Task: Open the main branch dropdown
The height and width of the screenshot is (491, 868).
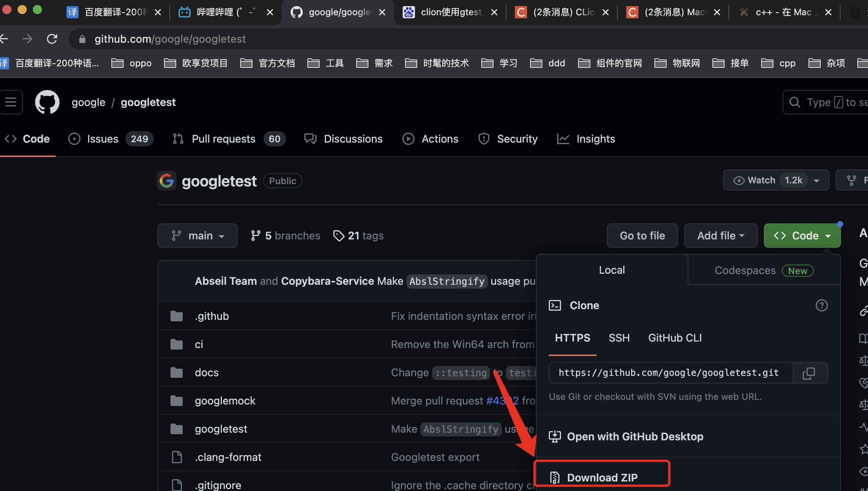Action: tap(198, 236)
